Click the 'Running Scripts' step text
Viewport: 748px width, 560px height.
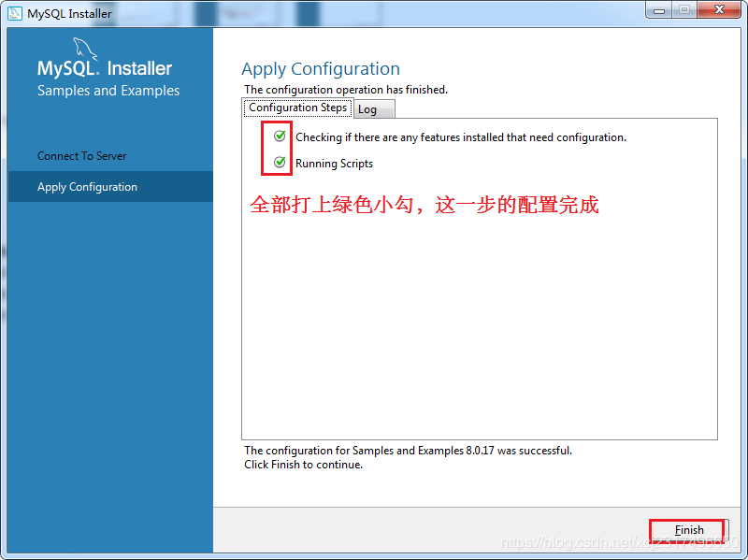(x=334, y=164)
